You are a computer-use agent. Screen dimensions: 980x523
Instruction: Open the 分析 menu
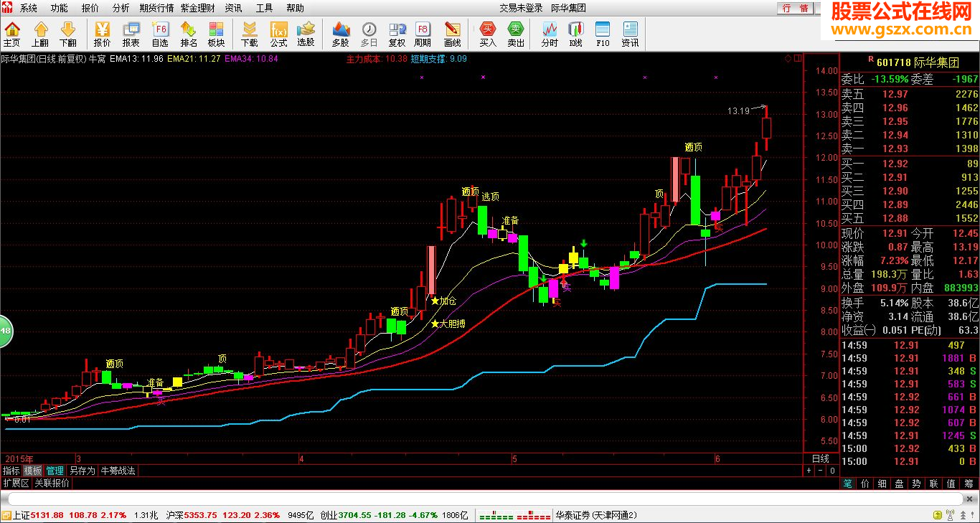point(121,8)
